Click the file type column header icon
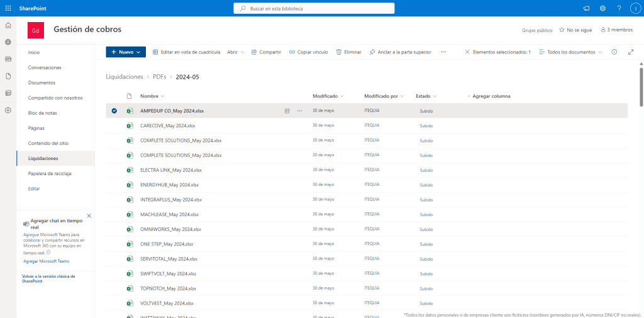This screenshot has width=644, height=318. pyautogui.click(x=130, y=96)
